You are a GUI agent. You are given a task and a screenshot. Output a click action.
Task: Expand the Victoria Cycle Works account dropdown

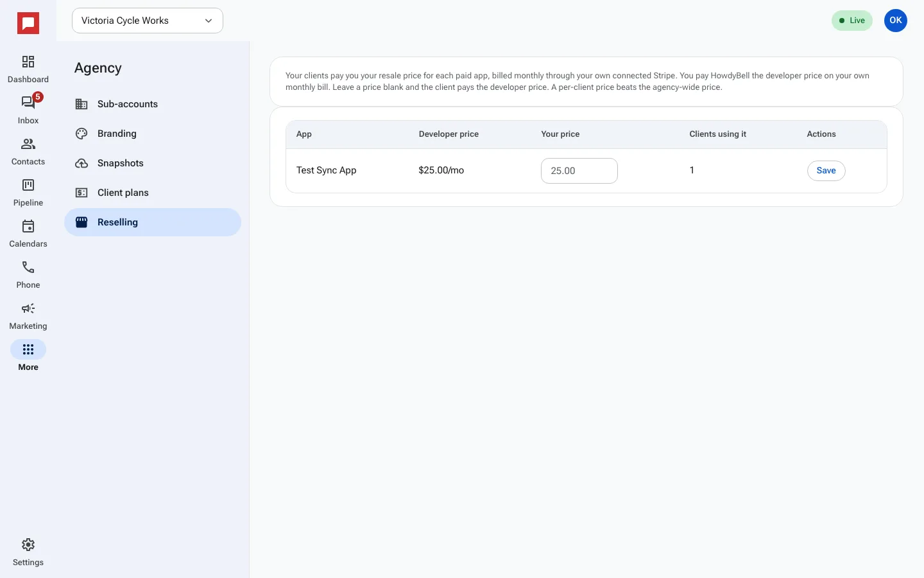coord(148,21)
